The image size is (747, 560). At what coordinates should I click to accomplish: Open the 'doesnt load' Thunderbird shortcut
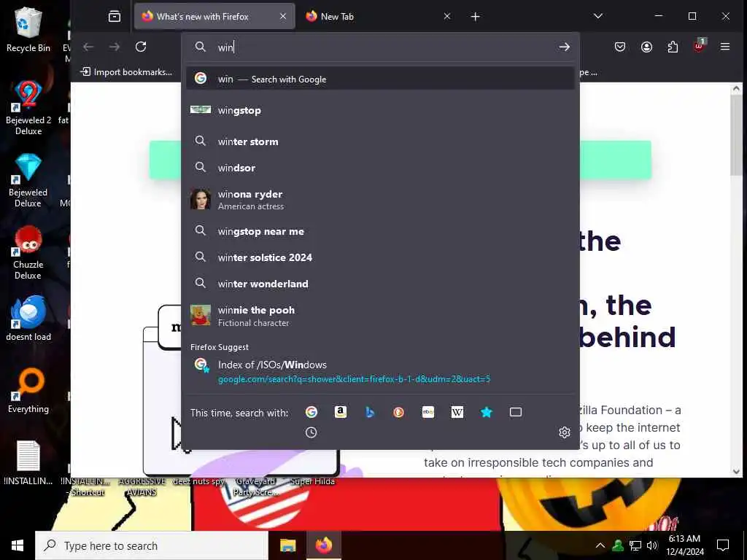28,318
